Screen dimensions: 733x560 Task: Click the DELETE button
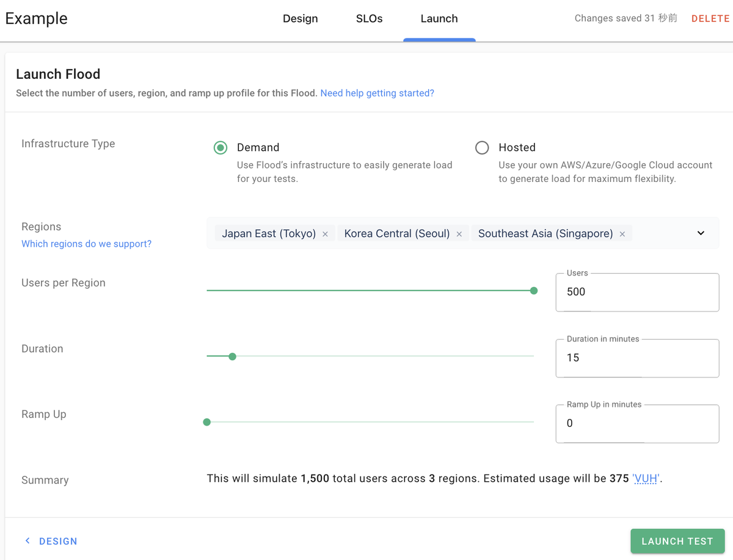pos(710,19)
